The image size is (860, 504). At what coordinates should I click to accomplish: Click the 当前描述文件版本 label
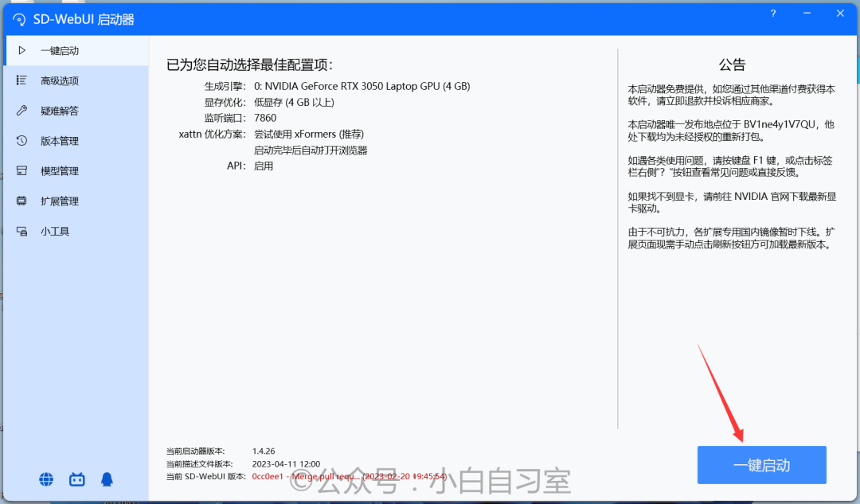(200, 464)
